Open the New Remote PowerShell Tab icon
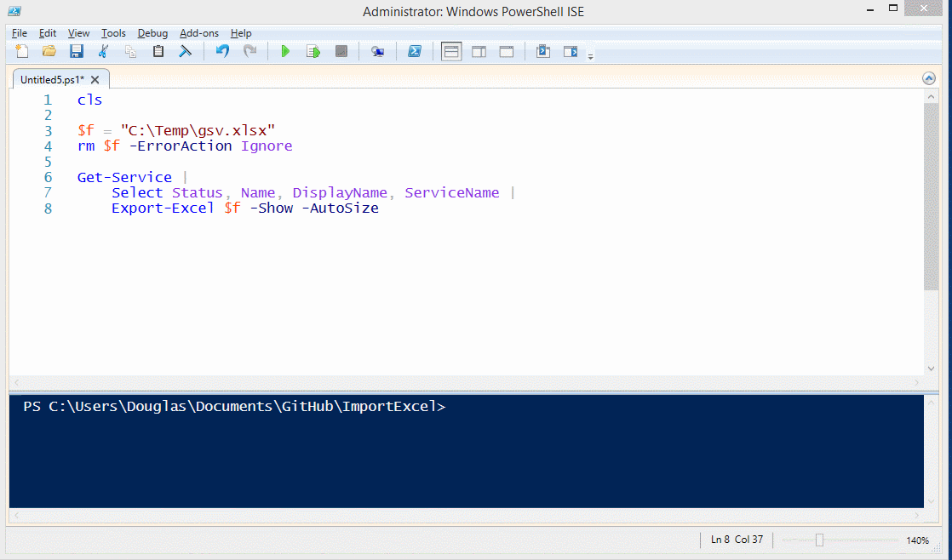 377,52
